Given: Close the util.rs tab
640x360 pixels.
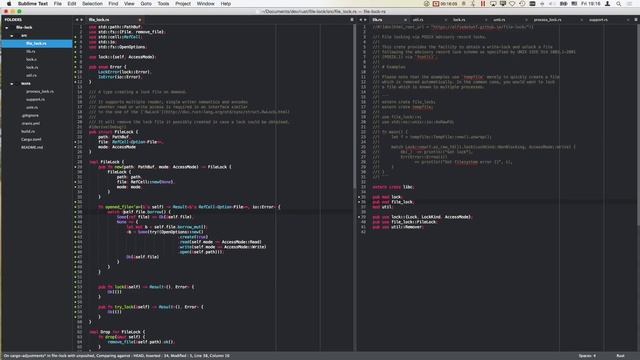Looking at the screenshot, I should pyautogui.click(x=445, y=20).
